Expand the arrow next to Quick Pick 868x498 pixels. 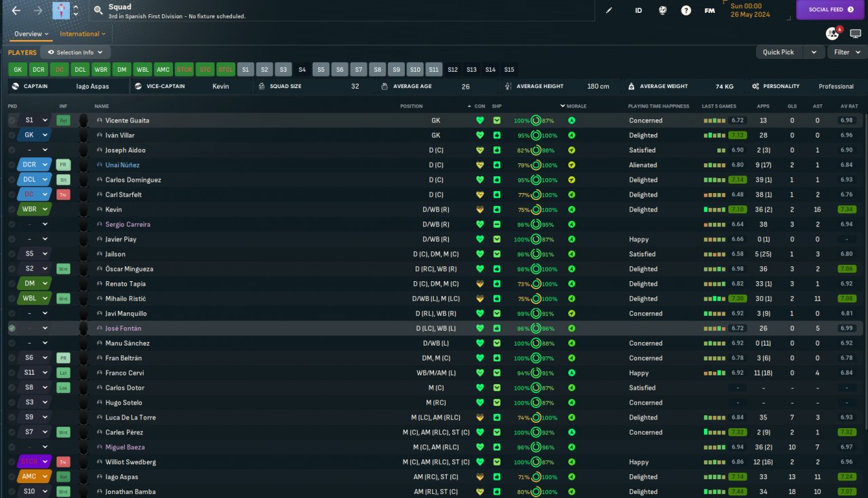pyautogui.click(x=814, y=52)
